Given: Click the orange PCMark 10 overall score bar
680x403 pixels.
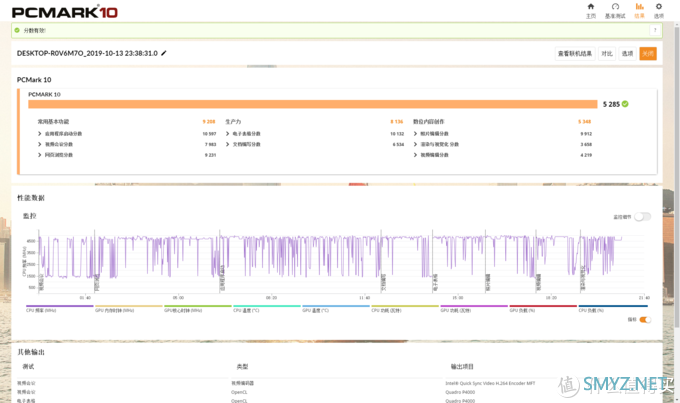Looking at the screenshot, I should pyautogui.click(x=313, y=104).
